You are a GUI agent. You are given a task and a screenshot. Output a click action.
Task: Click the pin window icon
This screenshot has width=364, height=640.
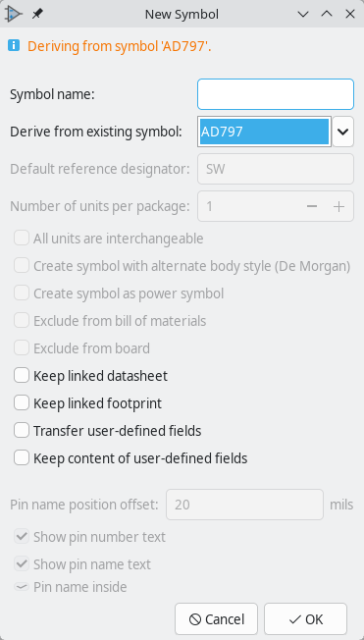tap(37, 15)
